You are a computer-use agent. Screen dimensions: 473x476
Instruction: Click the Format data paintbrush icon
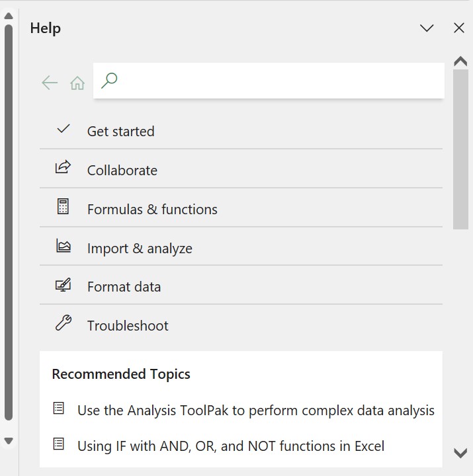pos(63,285)
